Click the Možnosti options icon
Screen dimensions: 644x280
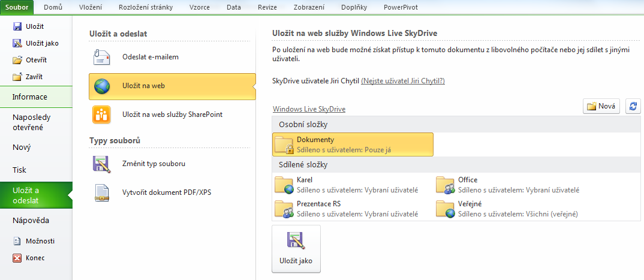(17, 242)
